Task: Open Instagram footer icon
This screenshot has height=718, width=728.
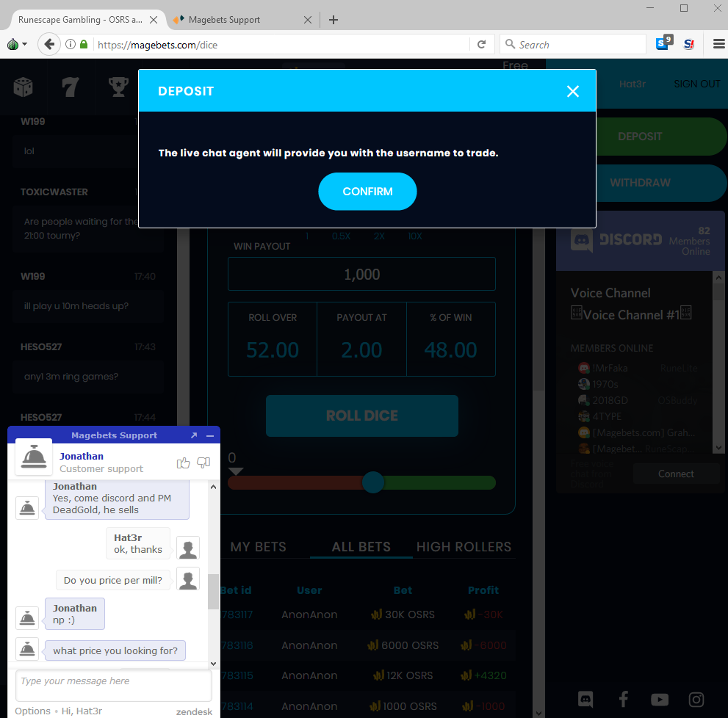Action: pyautogui.click(x=696, y=700)
